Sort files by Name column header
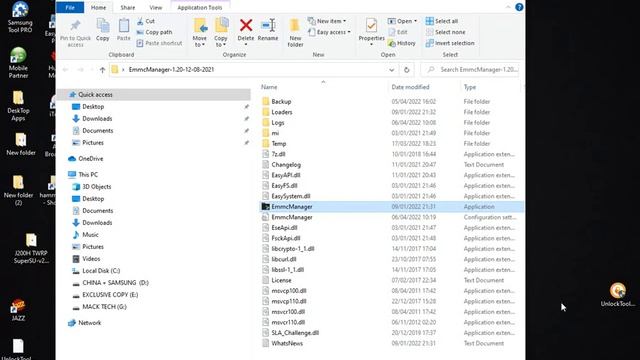The image size is (640, 360). pos(269,87)
